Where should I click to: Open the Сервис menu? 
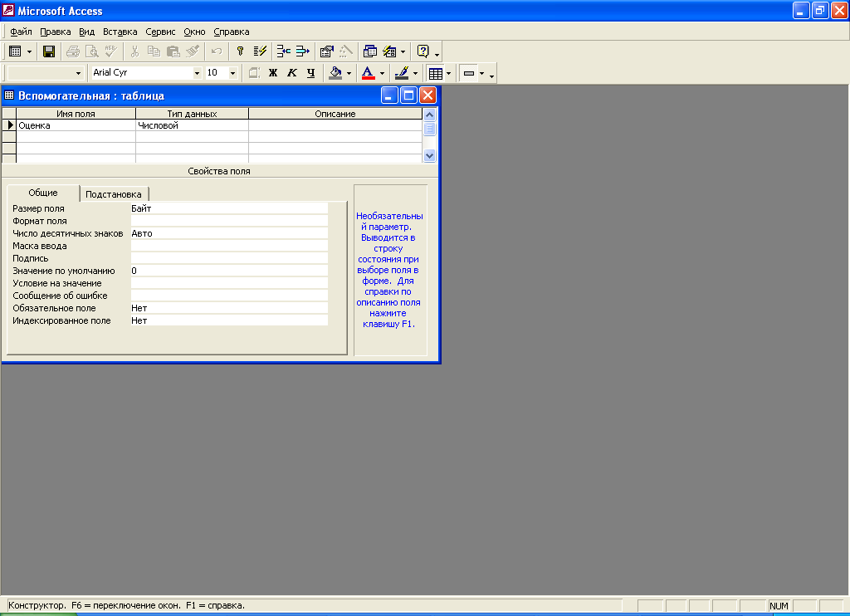tap(160, 32)
